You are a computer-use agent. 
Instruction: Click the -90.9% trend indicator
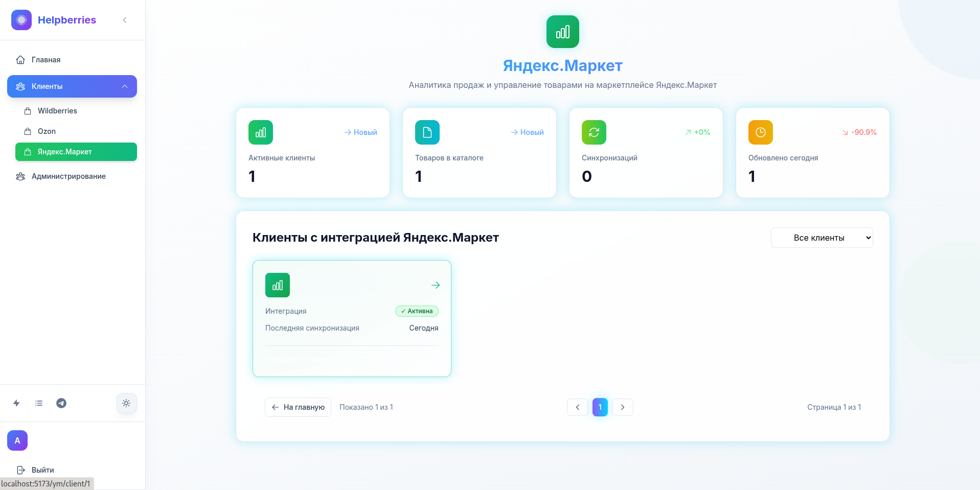pos(859,132)
